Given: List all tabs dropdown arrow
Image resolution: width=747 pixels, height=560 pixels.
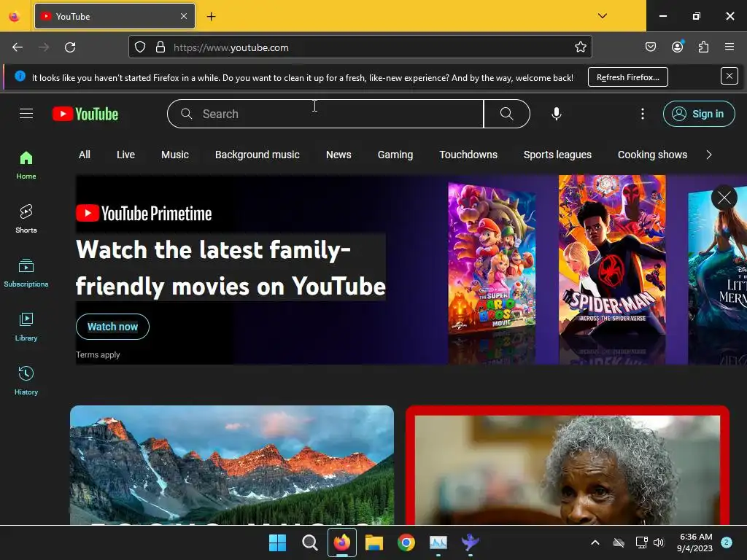Looking at the screenshot, I should (x=602, y=16).
